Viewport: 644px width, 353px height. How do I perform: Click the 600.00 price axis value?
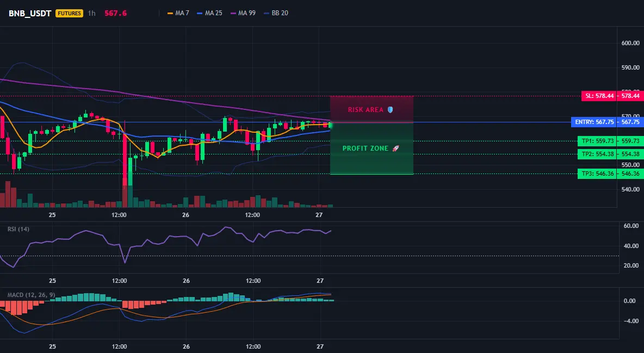630,43
